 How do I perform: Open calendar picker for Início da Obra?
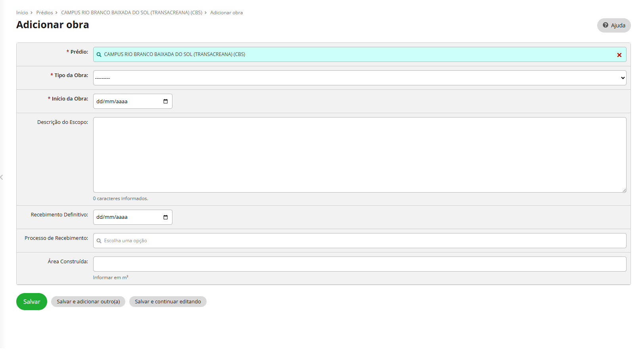(165, 102)
